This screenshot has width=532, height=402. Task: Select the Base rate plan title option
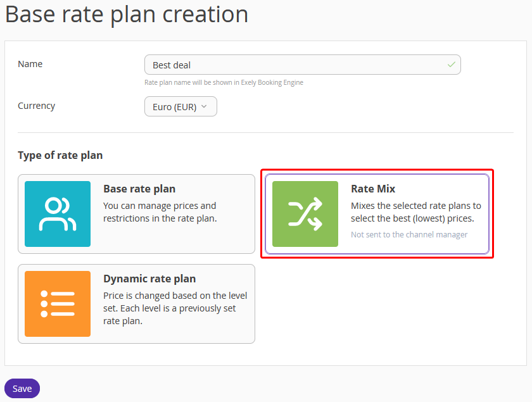point(139,189)
